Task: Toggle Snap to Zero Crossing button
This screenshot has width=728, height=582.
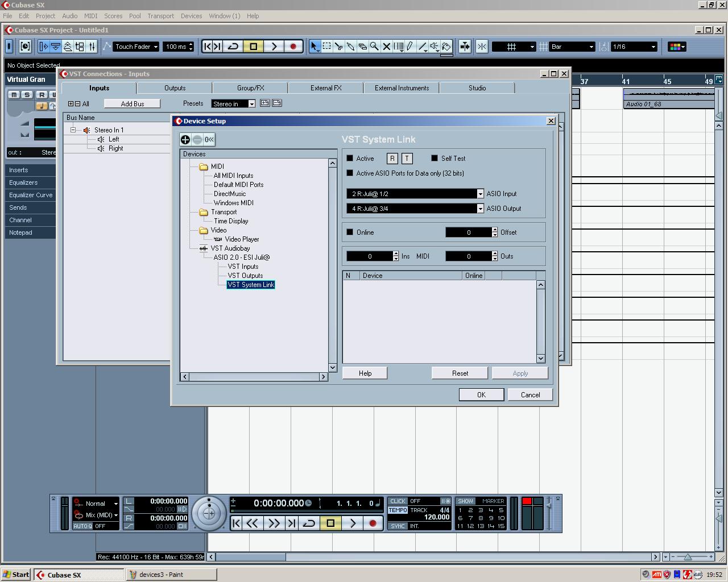Action: pyautogui.click(x=482, y=47)
